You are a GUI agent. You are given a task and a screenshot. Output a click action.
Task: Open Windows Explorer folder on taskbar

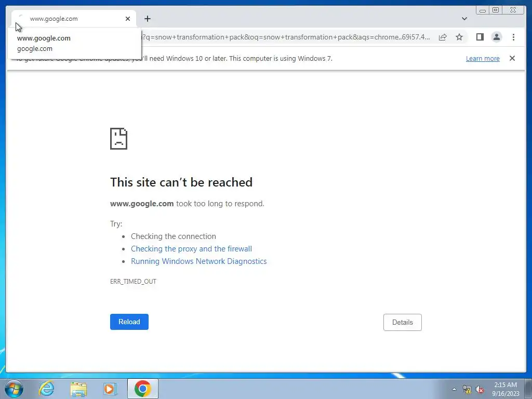pyautogui.click(x=78, y=389)
